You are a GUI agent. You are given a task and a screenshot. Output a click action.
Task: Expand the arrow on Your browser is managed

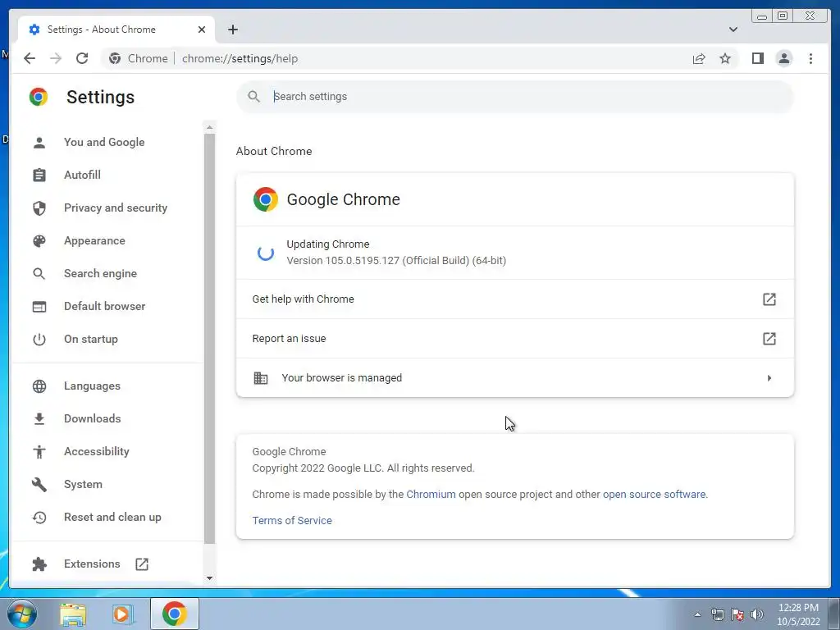[769, 378]
